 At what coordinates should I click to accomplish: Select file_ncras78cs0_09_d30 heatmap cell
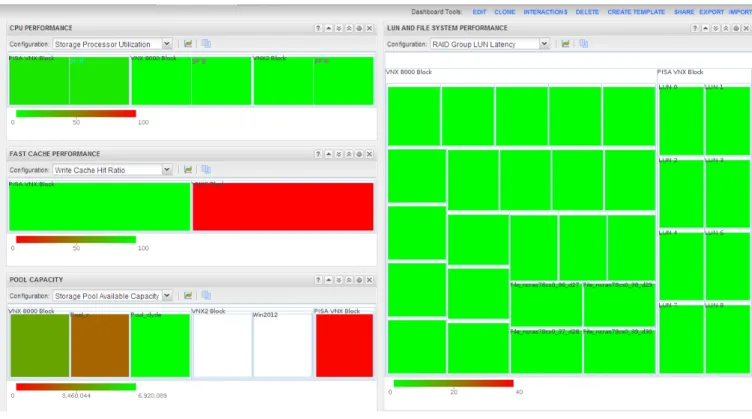(619, 351)
